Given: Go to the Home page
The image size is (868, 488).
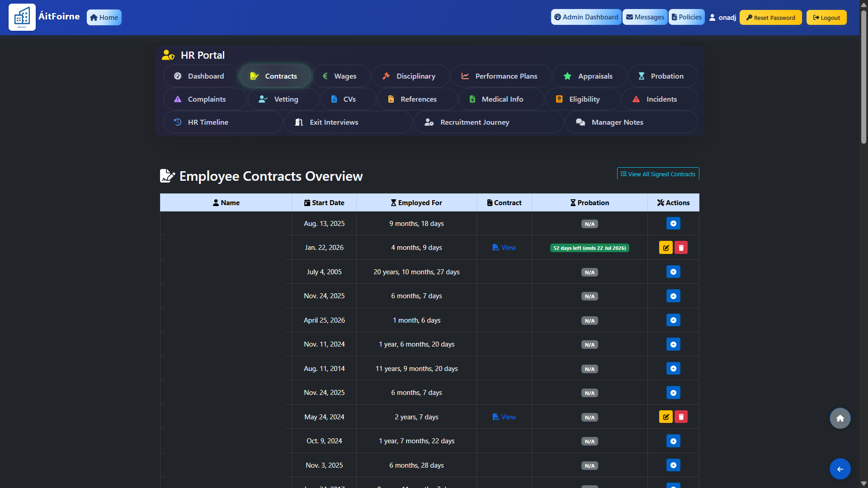Looking at the screenshot, I should tap(104, 18).
